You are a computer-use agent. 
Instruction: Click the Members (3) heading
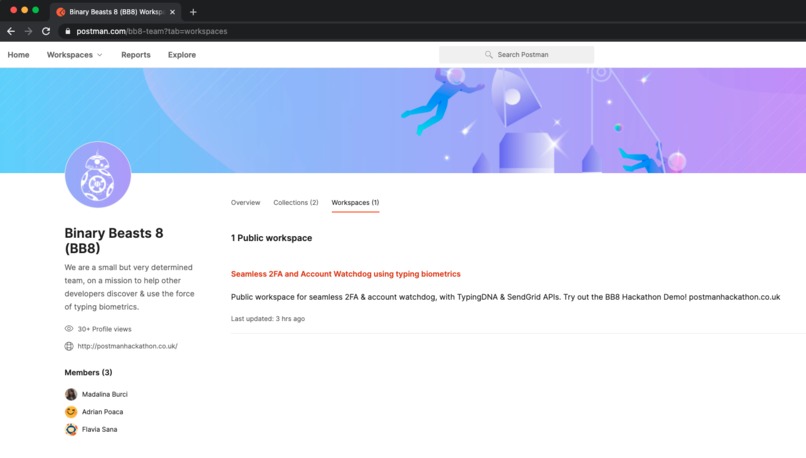tap(88, 372)
